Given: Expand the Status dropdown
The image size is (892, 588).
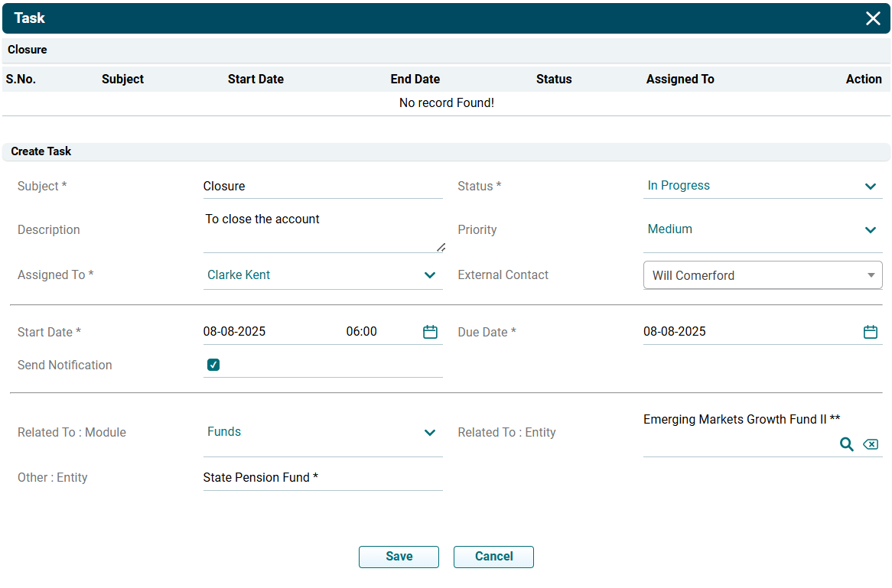Looking at the screenshot, I should [762, 186].
